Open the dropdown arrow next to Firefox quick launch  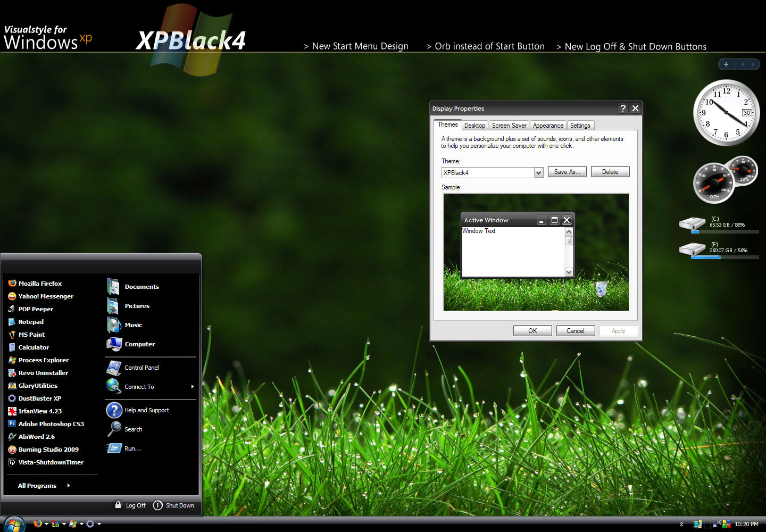tap(46, 524)
